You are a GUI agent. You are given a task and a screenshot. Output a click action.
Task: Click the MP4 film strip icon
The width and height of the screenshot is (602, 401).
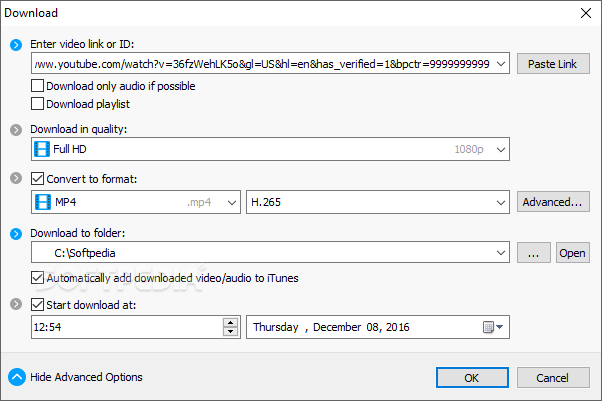point(43,202)
